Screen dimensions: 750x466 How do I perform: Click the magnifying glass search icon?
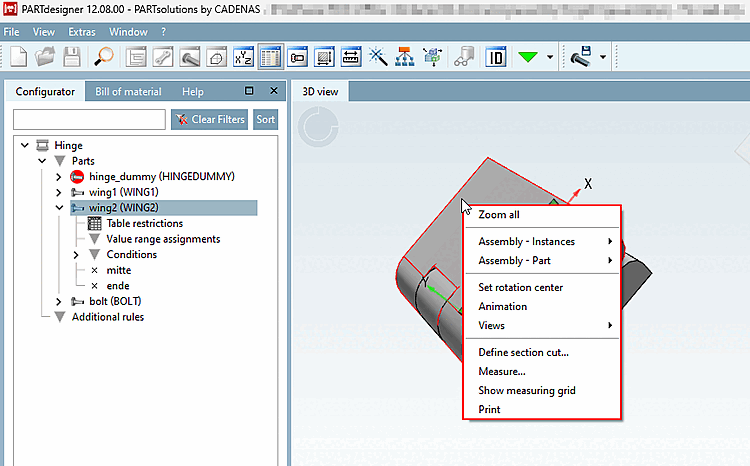(103, 57)
